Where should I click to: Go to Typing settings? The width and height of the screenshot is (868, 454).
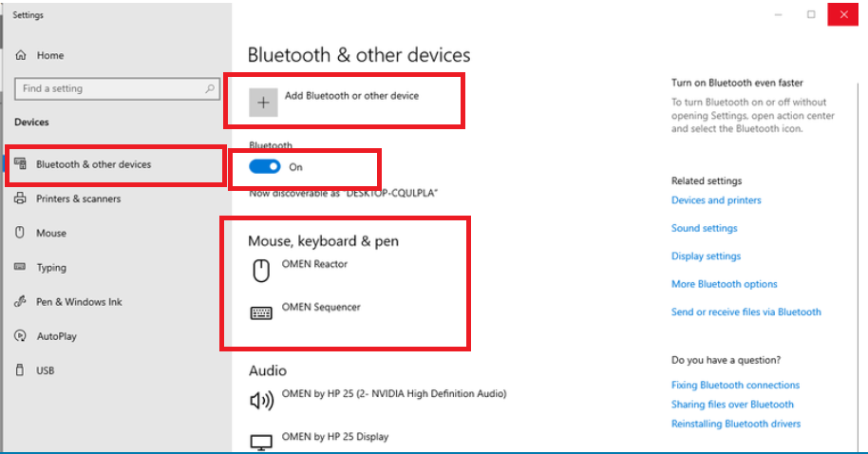(51, 268)
